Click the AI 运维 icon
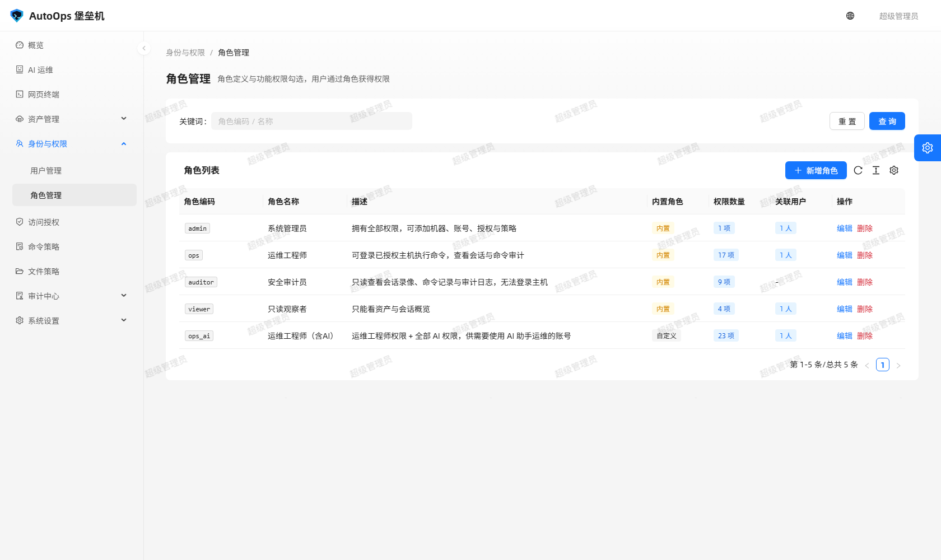The height and width of the screenshot is (560, 941). pyautogui.click(x=20, y=69)
